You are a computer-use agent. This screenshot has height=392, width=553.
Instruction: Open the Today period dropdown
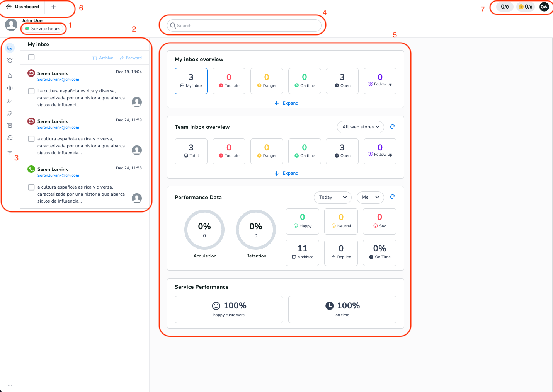point(332,197)
